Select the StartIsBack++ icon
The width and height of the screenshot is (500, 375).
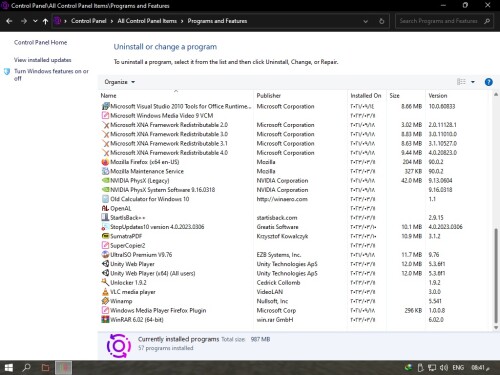[x=105, y=218]
